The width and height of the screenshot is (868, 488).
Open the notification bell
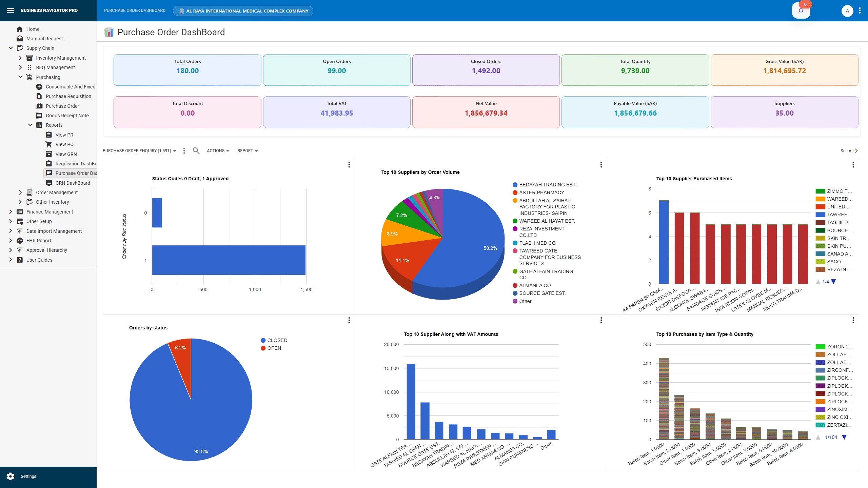coord(801,10)
